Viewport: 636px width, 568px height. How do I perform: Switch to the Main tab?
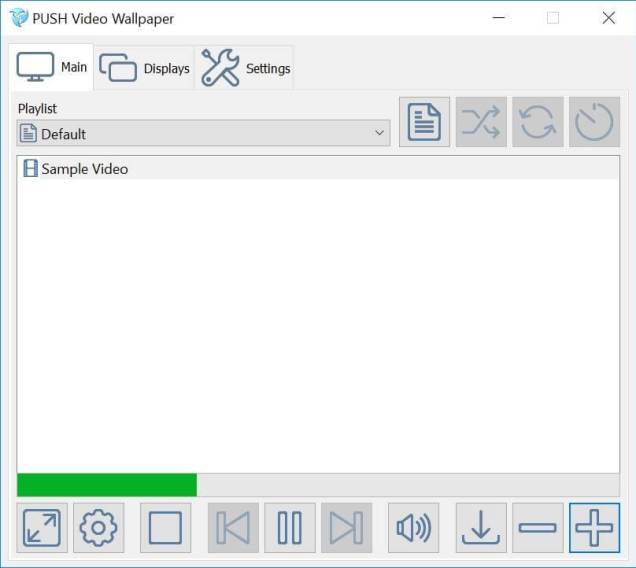point(52,67)
